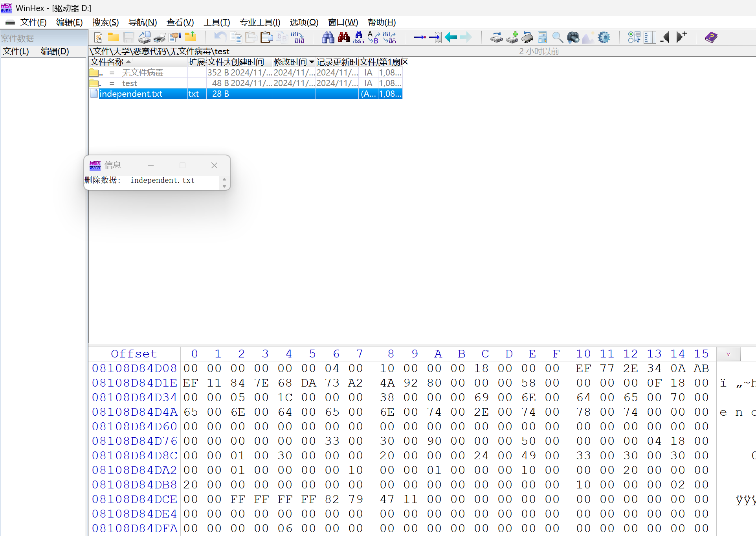The image size is (756, 536).
Task: Open 文件(L) in the case data panel
Action: coord(16,52)
